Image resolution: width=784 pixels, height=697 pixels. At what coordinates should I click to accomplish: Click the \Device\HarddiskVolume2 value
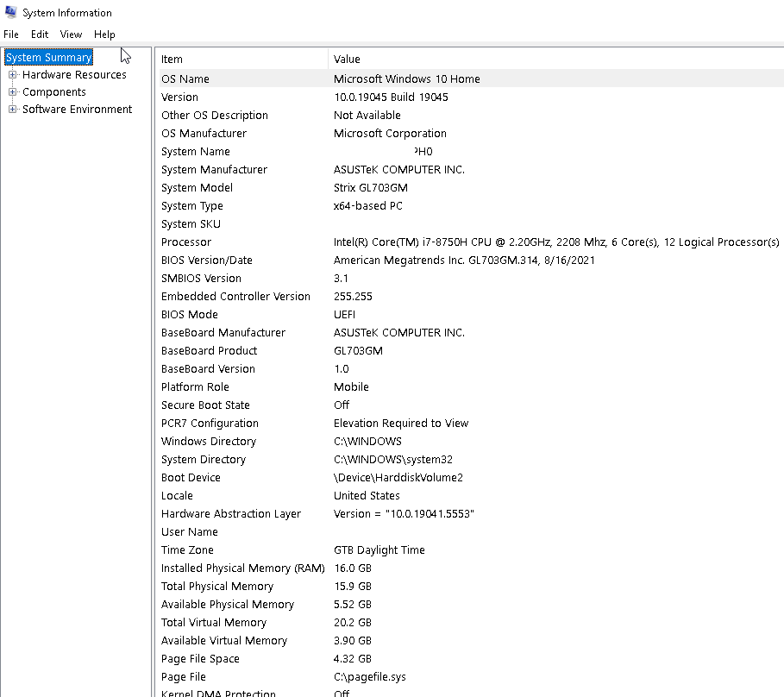(398, 478)
